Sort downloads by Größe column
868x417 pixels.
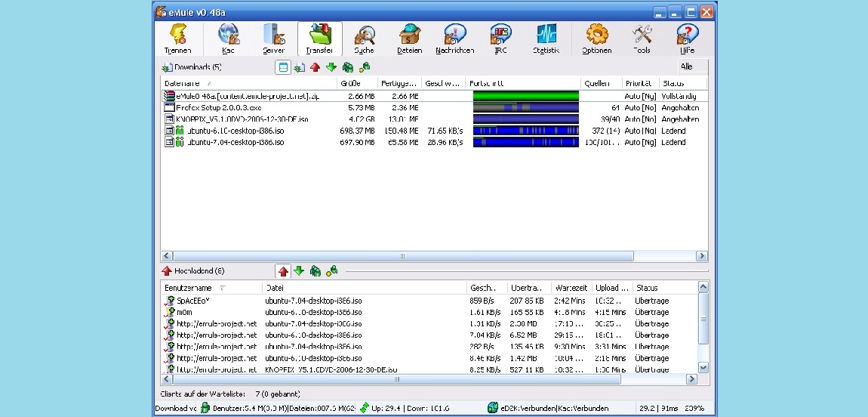pos(358,84)
